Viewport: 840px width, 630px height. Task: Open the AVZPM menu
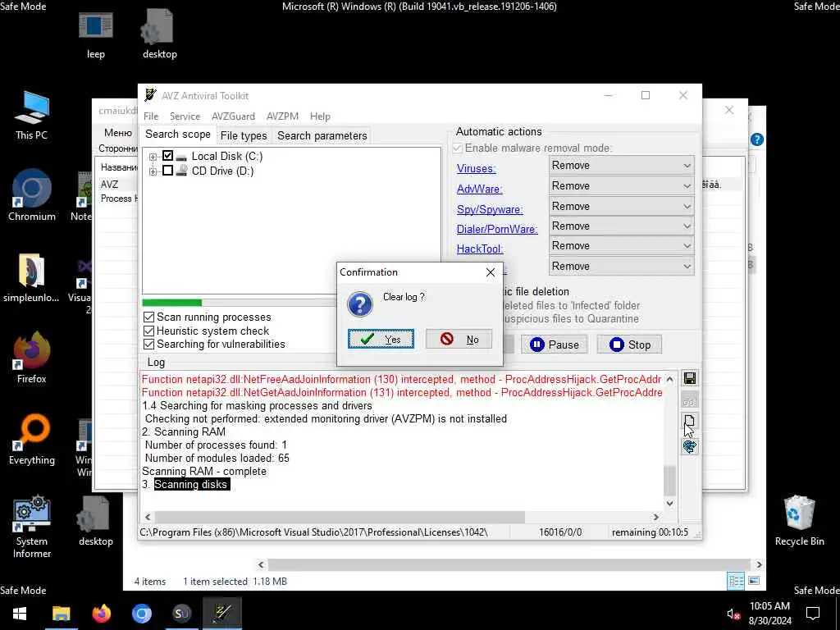[282, 116]
